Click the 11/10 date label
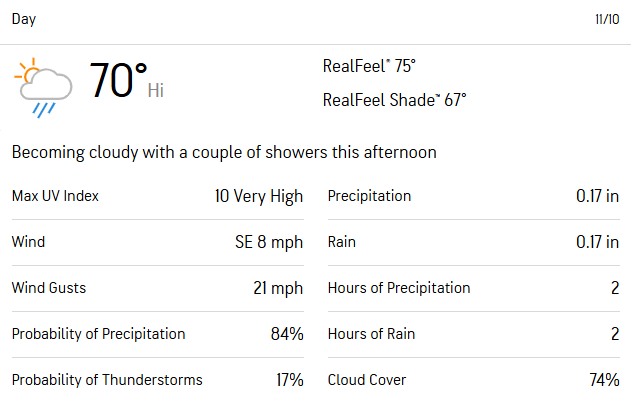The height and width of the screenshot is (407, 631). [607, 19]
